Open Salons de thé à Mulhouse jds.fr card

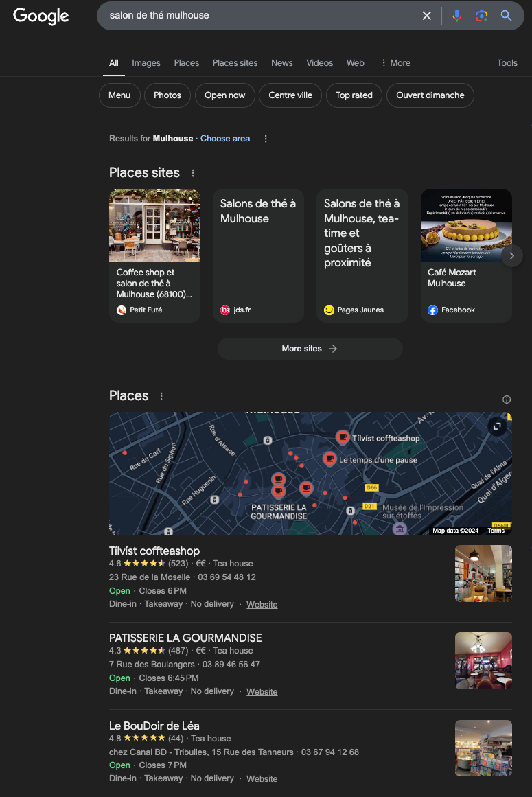(x=258, y=255)
